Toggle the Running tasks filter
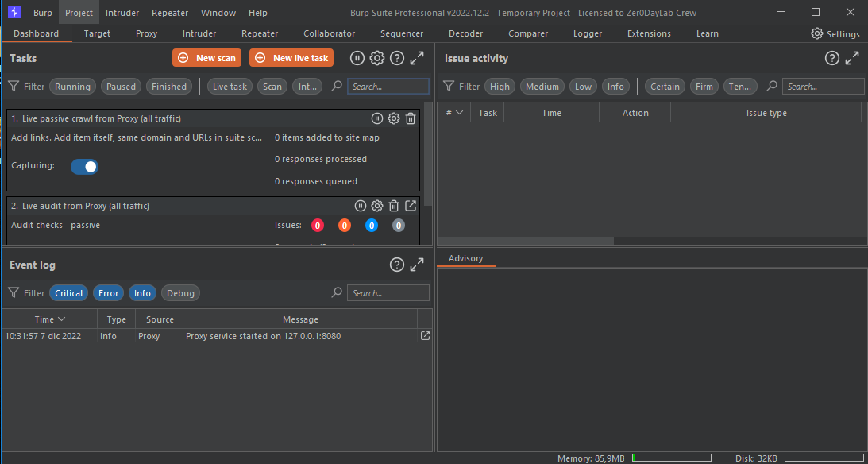Image resolution: width=868 pixels, height=464 pixels. tap(72, 87)
